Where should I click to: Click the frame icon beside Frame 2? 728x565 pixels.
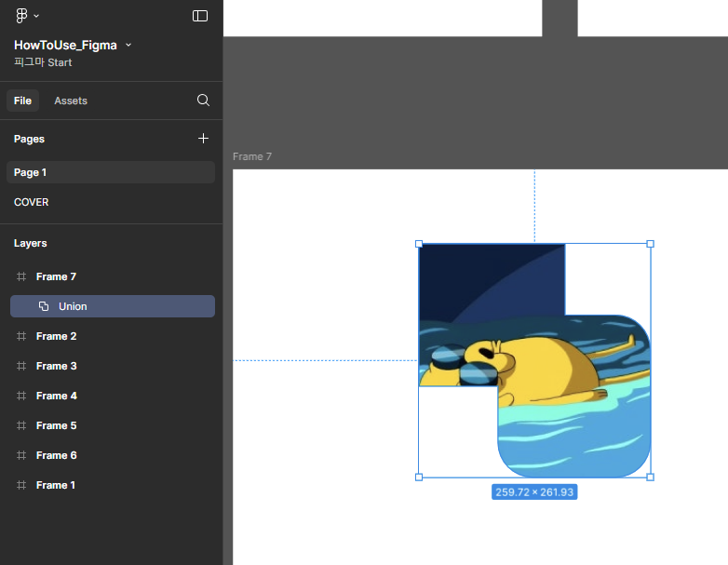[21, 336]
